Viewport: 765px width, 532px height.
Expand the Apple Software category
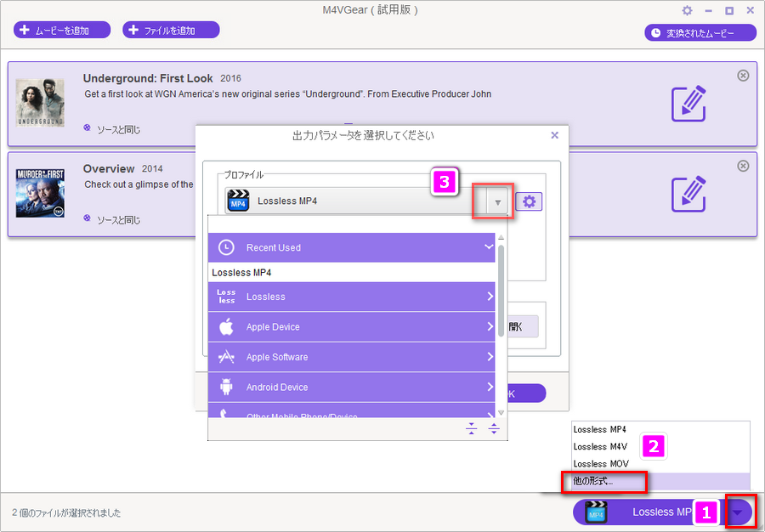coord(351,357)
